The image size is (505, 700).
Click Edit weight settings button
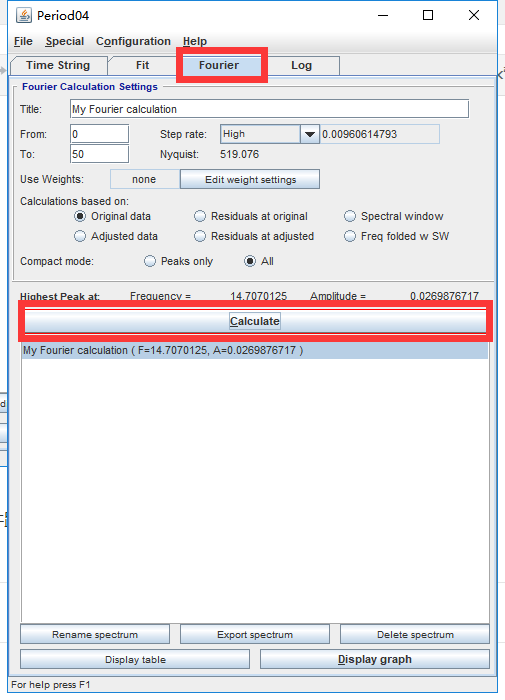tap(250, 179)
